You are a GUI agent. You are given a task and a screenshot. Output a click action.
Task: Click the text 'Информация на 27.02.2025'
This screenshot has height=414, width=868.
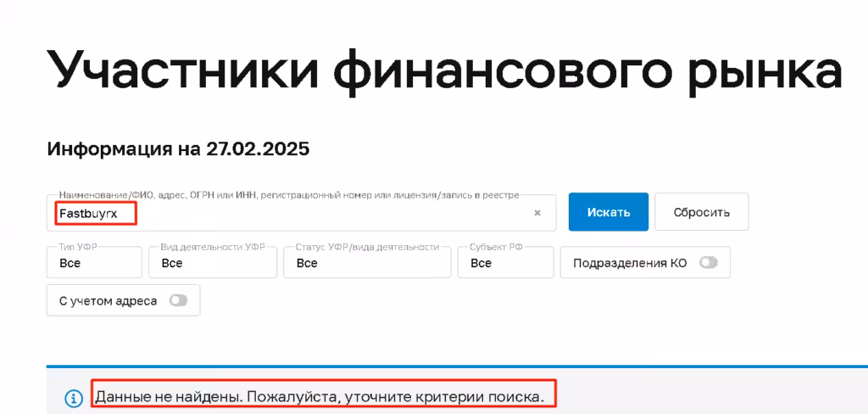click(x=178, y=149)
